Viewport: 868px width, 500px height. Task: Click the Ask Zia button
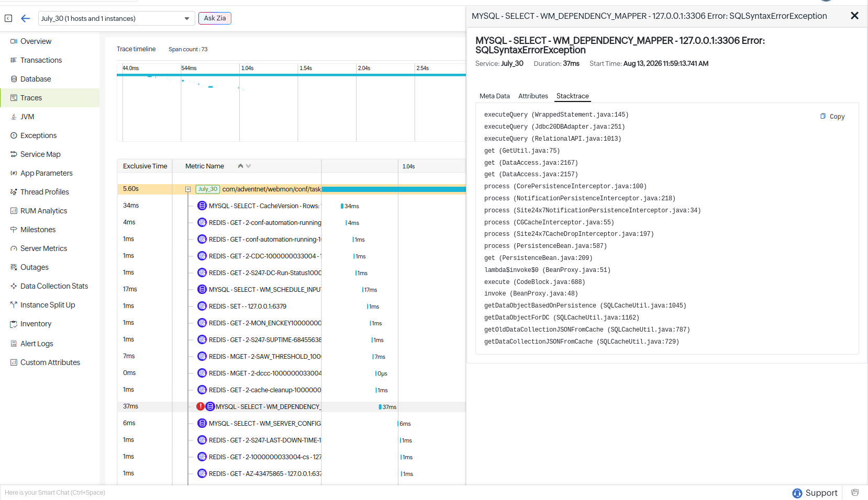[215, 18]
